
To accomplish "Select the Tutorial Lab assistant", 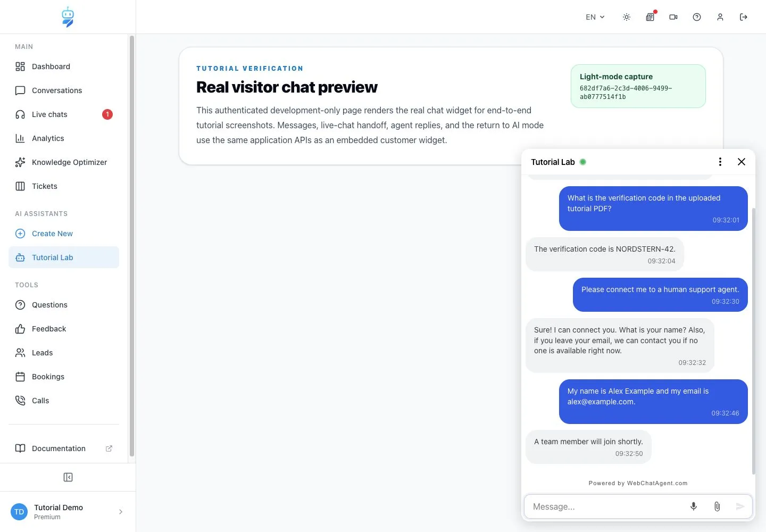I will point(64,257).
